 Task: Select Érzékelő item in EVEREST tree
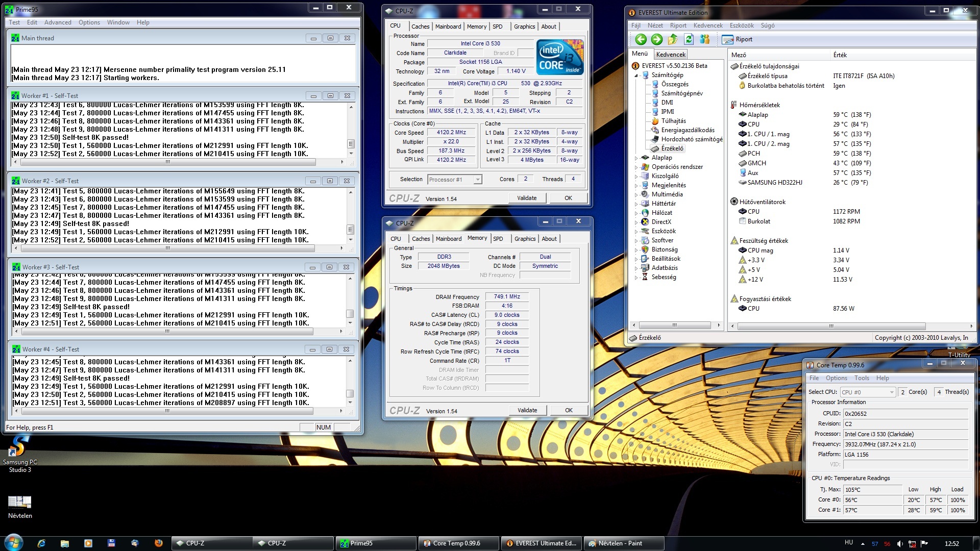(x=672, y=148)
